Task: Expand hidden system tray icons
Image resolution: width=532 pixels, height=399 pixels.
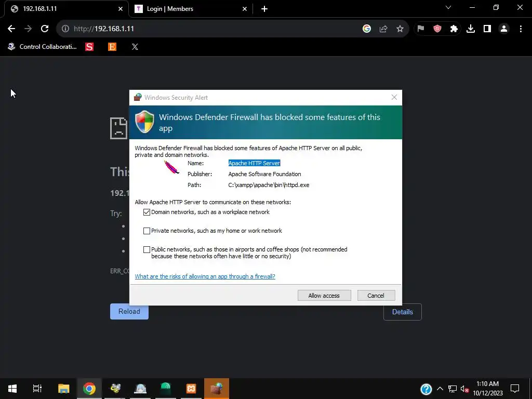Action: pyautogui.click(x=440, y=389)
